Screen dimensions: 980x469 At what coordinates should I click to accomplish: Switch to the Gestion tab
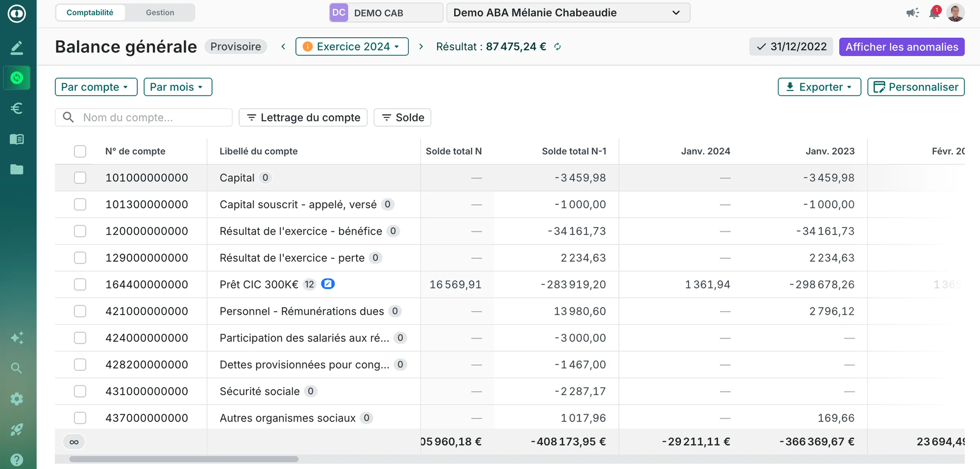click(x=160, y=13)
